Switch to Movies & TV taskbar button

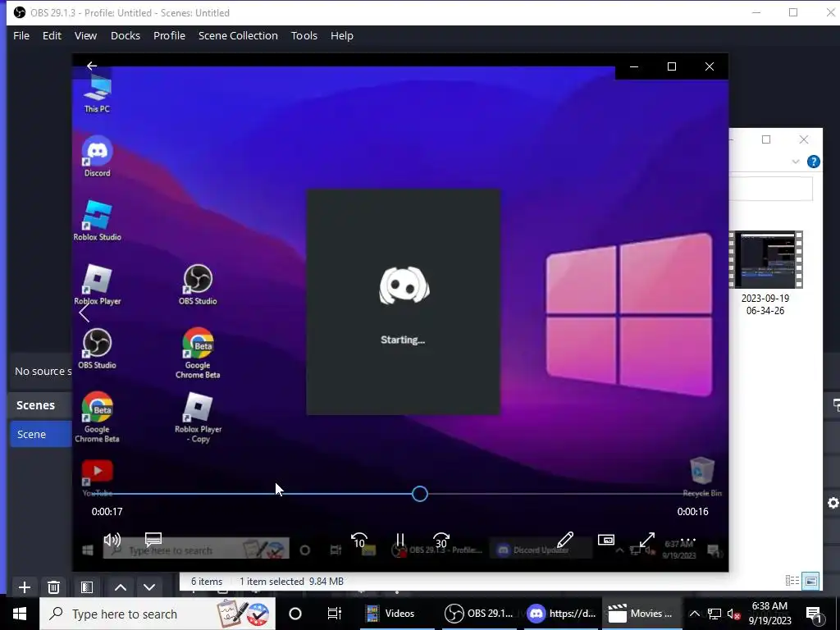[641, 614]
